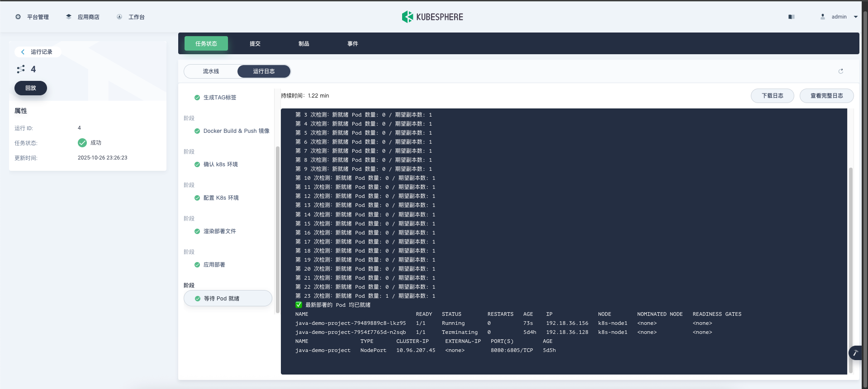Switch to 运行日志 view
The image size is (868, 389).
click(x=264, y=71)
